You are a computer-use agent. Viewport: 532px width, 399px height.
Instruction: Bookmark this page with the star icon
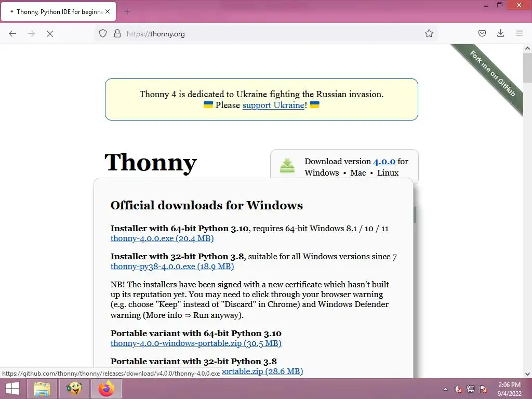(x=429, y=33)
